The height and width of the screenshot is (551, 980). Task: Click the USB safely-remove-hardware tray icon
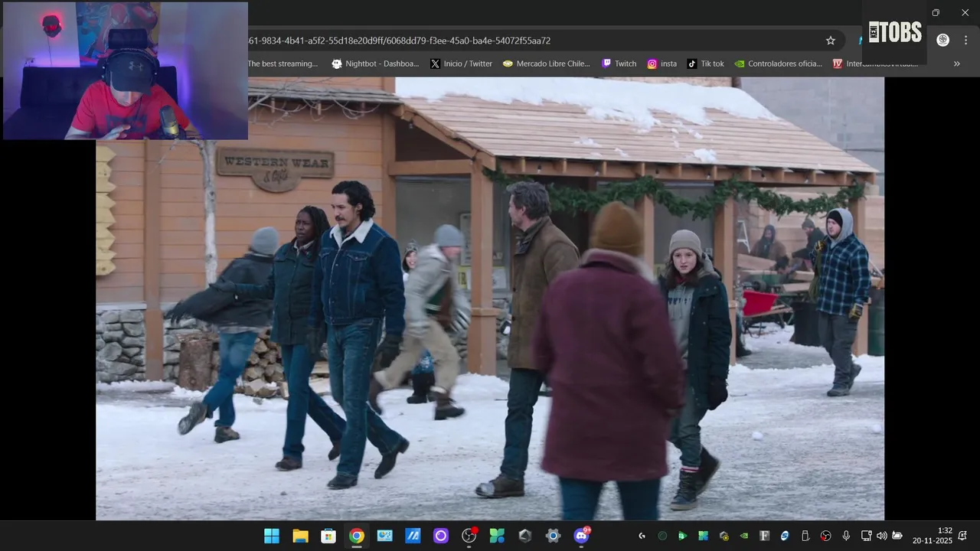tap(805, 536)
